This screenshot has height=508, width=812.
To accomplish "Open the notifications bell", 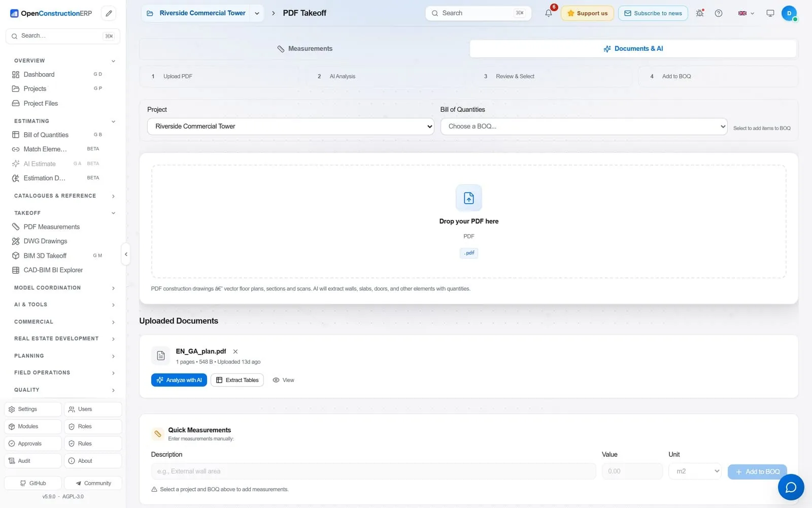I will [549, 13].
